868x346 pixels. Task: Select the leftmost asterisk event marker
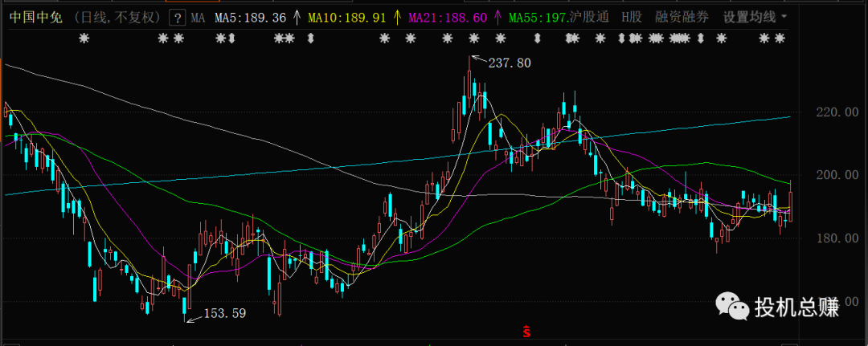(83, 39)
